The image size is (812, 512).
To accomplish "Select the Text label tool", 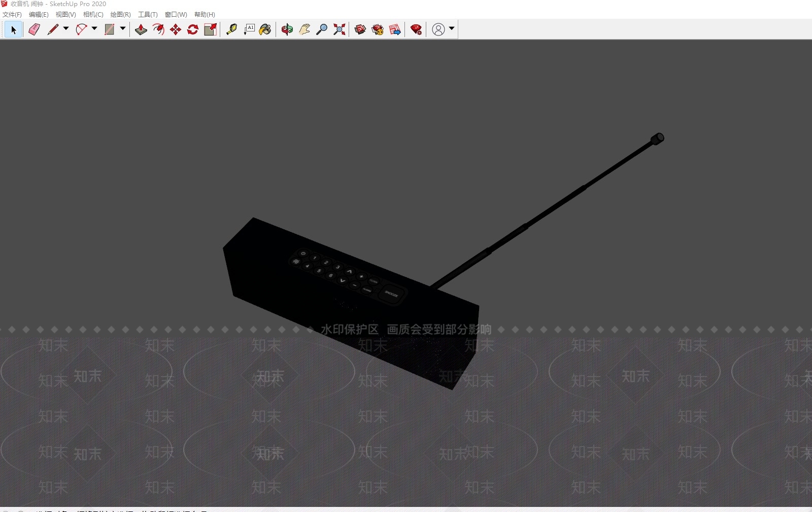I will [x=249, y=29].
